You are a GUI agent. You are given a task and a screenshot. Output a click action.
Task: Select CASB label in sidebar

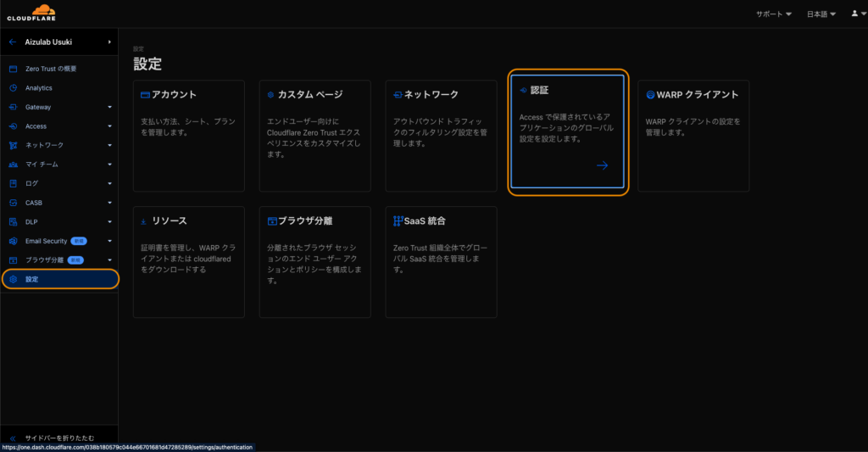click(34, 203)
